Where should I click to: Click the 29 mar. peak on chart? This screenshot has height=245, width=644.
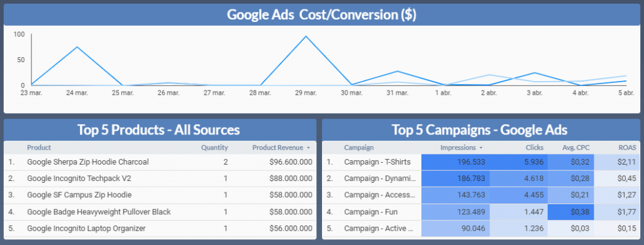pos(306,36)
